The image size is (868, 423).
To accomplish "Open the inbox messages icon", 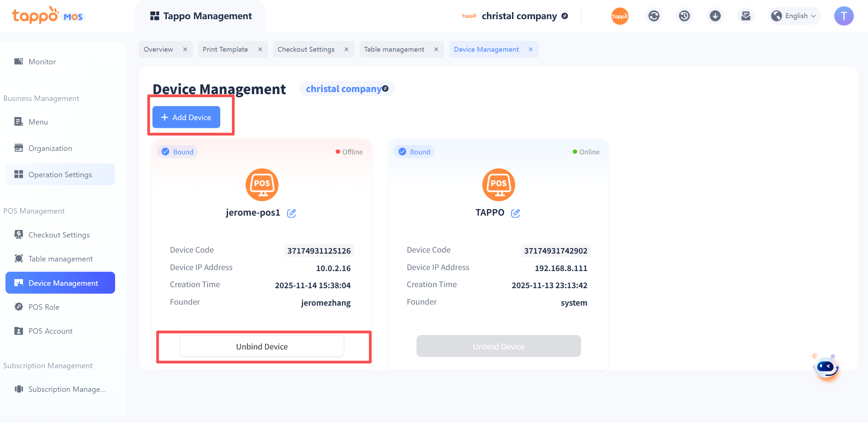I will (x=745, y=16).
